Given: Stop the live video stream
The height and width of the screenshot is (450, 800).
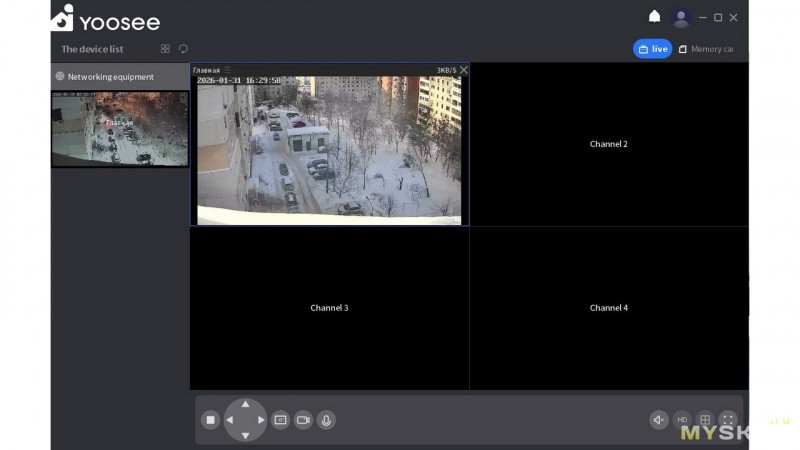Looking at the screenshot, I should point(210,420).
